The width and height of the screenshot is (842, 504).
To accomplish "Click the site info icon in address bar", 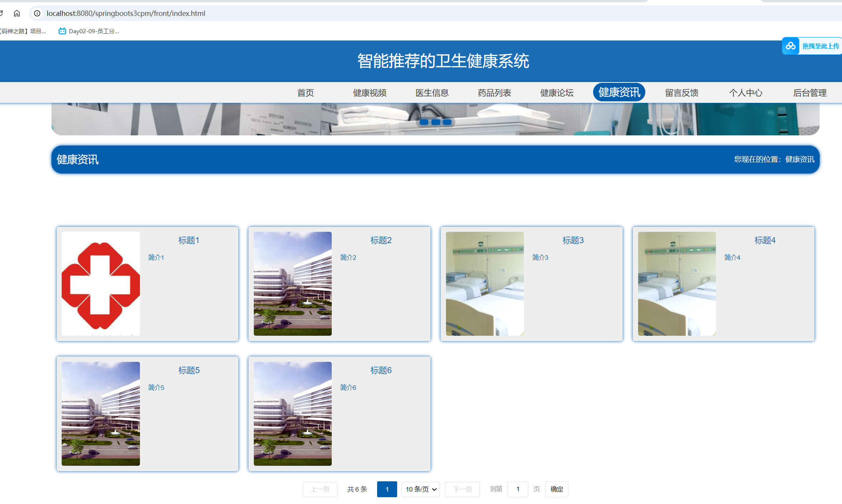I will coord(37,13).
